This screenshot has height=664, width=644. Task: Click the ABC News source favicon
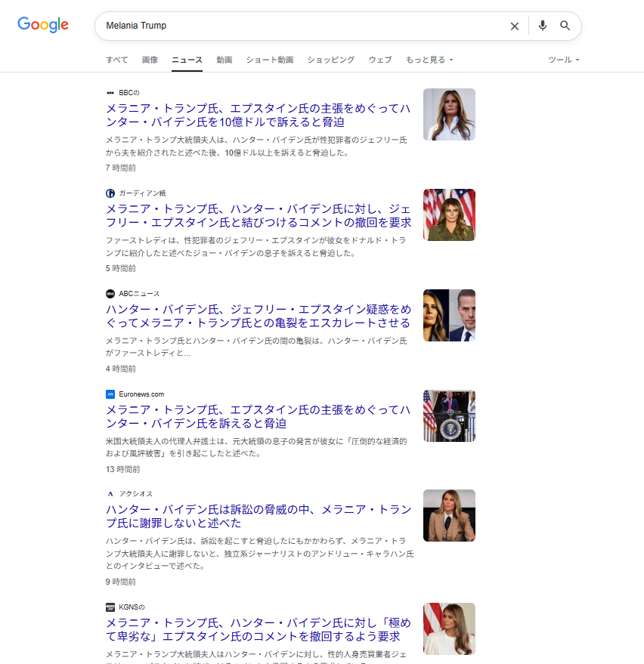coord(110,293)
